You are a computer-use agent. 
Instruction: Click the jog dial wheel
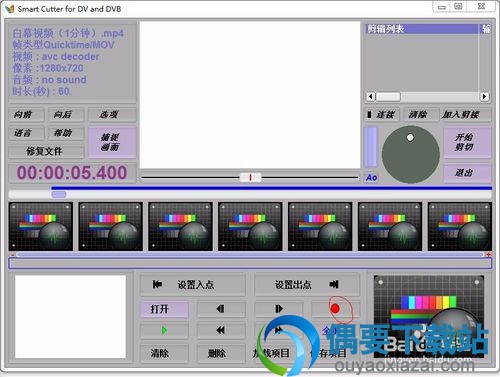[411, 154]
